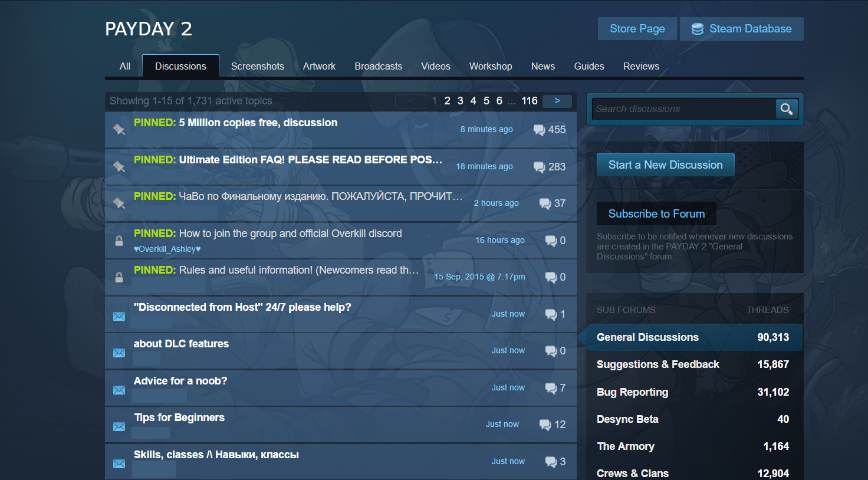The image size is (868, 480).
Task: Click envelope icon of Skills, classes thread
Action: tap(119, 463)
